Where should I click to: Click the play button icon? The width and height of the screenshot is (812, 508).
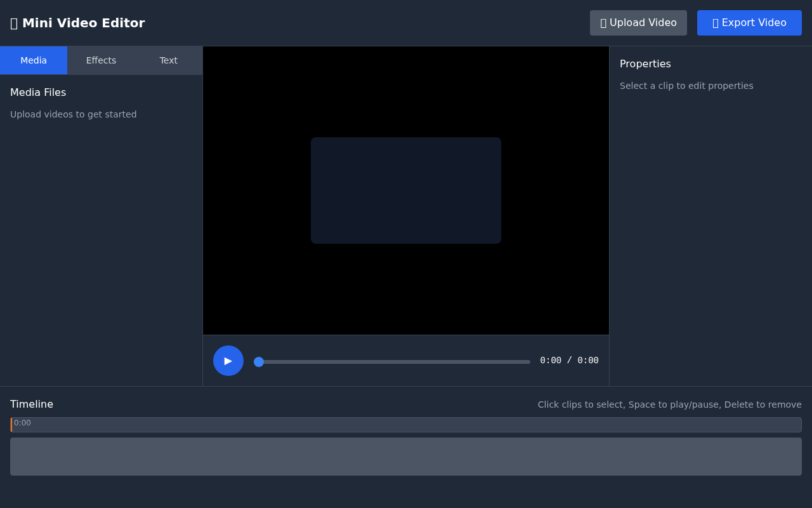point(228,360)
